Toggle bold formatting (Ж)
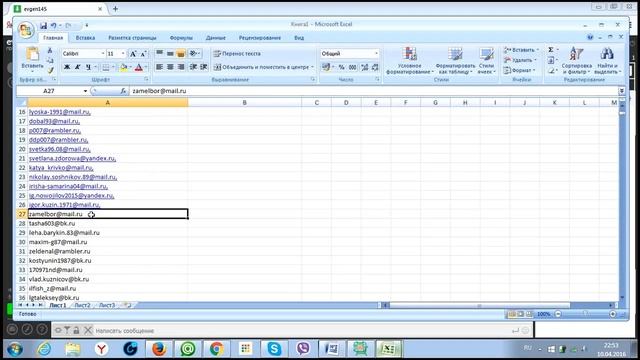This screenshot has width=640, height=360. [67, 67]
